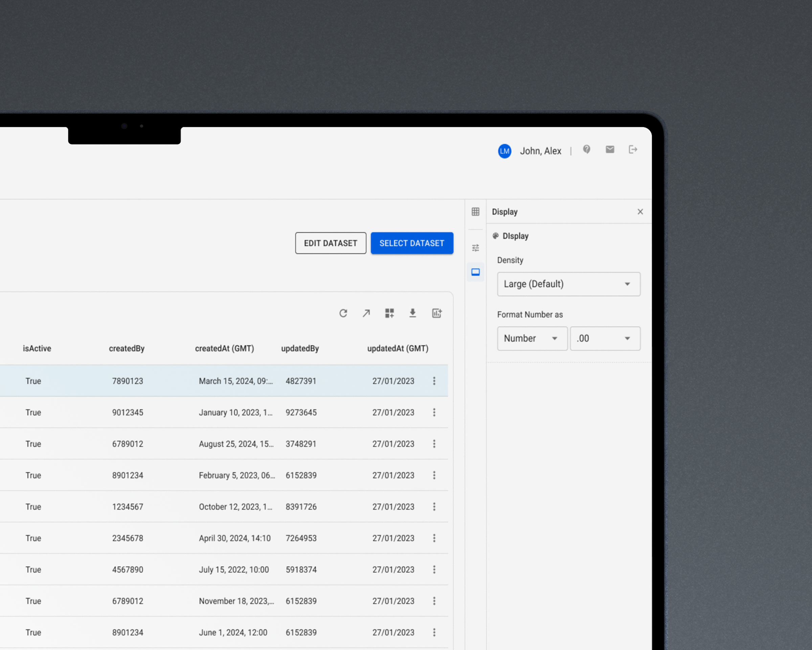812x650 pixels.
Task: Select cell June 1, 2024, 12:00
Action: [233, 633]
